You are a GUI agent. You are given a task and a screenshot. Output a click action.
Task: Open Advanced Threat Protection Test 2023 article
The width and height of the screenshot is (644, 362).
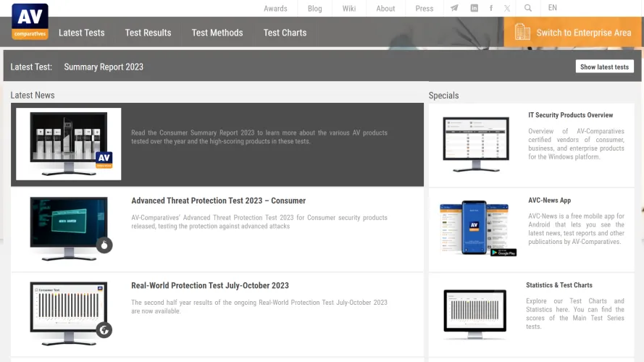click(x=218, y=201)
